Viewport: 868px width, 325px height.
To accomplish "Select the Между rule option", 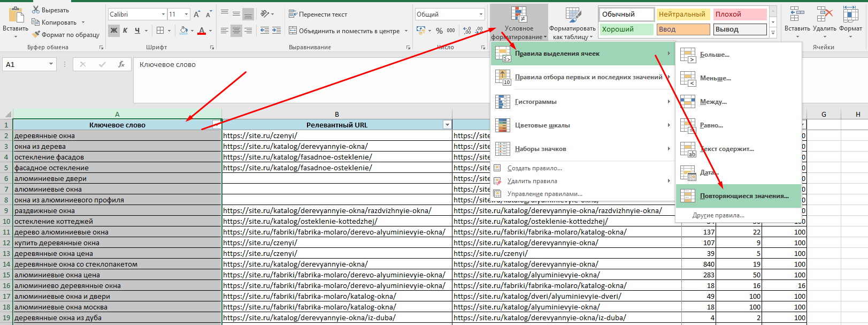I will point(739,102).
